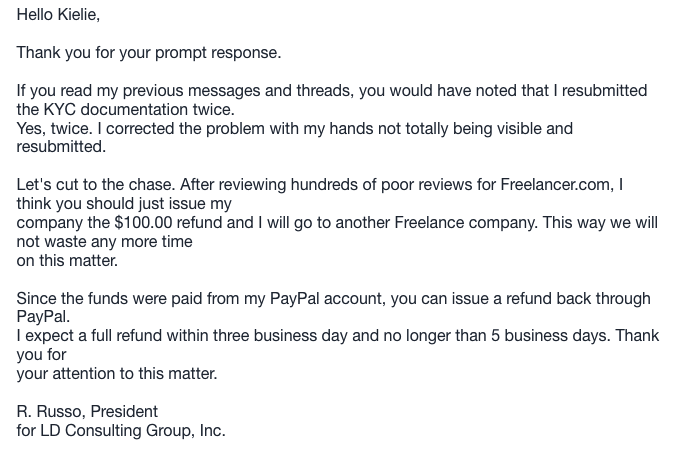Click the sentence "Thank you for your prompt response."
This screenshot has width=673, height=454.
149,53
